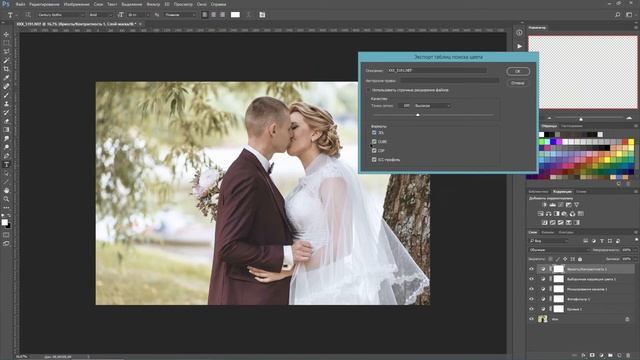Click the grid points value field
Screen dimensions: 640x360
404,106
